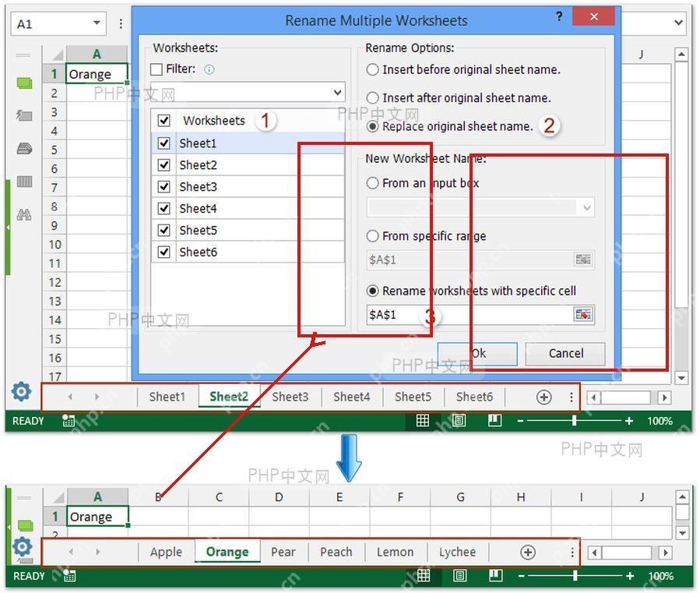
Task: Enable the Filter checkbox
Action: point(157,69)
